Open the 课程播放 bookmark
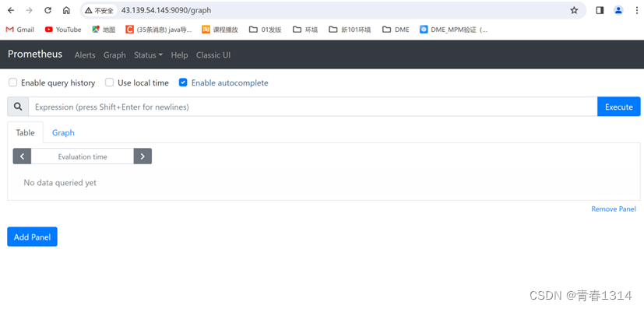The image size is (644, 309). 220,30
